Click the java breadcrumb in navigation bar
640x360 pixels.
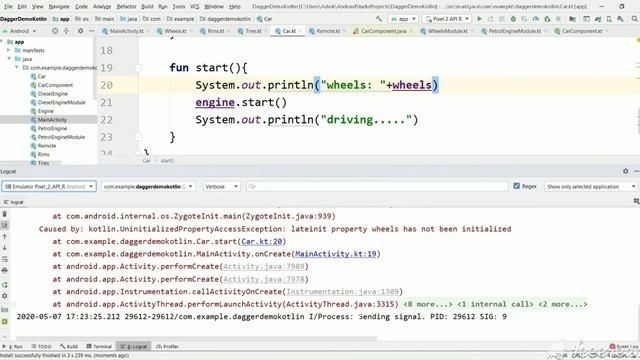coord(129,19)
